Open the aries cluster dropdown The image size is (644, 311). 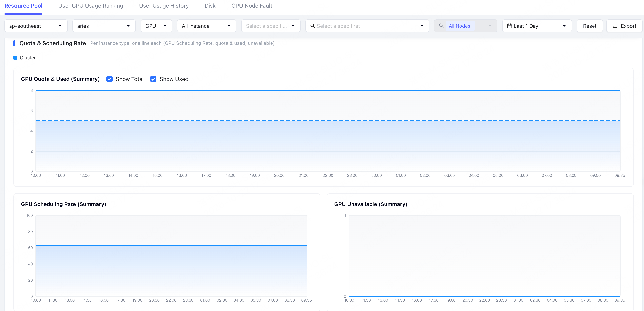[x=104, y=26]
